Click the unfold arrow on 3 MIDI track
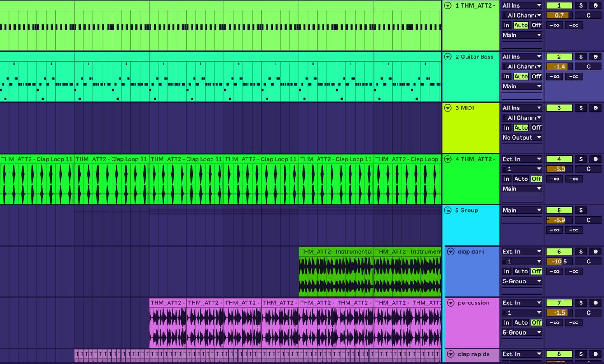This screenshot has width=604, height=364. pos(448,108)
